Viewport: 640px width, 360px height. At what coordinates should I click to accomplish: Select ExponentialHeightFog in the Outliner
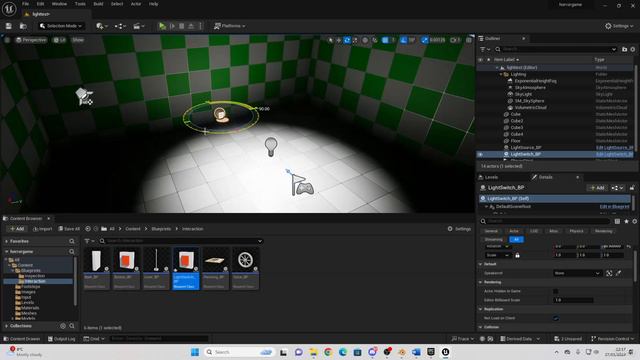click(535, 81)
